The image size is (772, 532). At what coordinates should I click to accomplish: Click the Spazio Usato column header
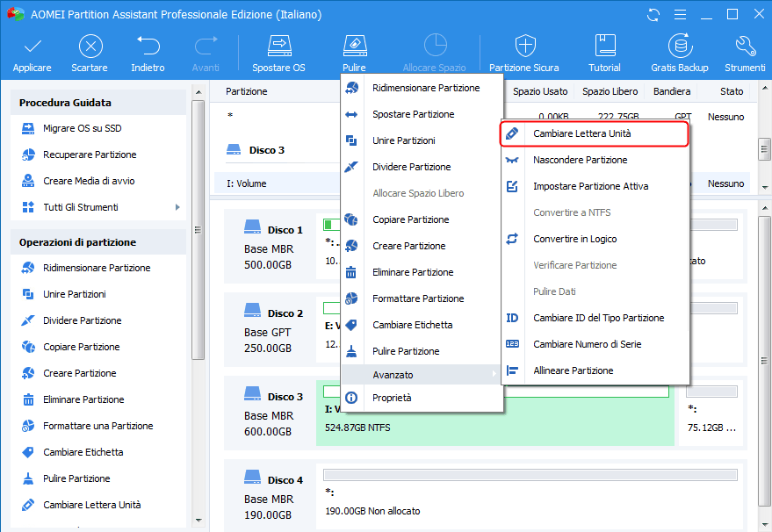pos(540,91)
